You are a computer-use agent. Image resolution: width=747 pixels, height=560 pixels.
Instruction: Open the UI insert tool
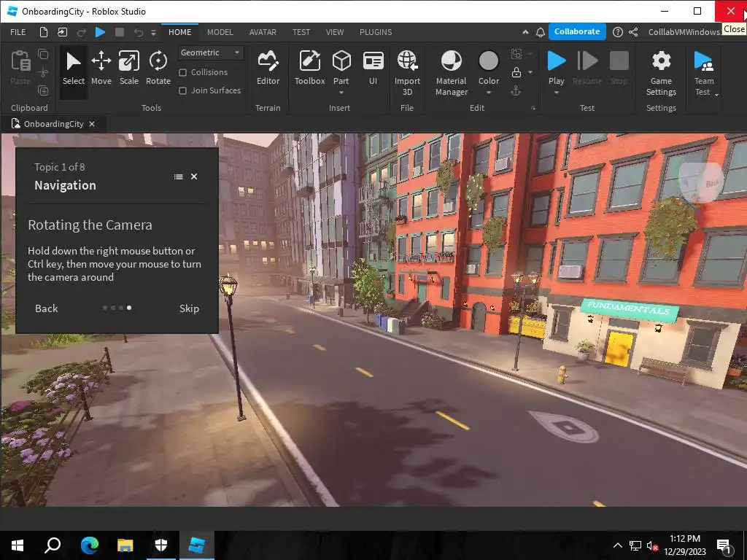[x=373, y=69]
